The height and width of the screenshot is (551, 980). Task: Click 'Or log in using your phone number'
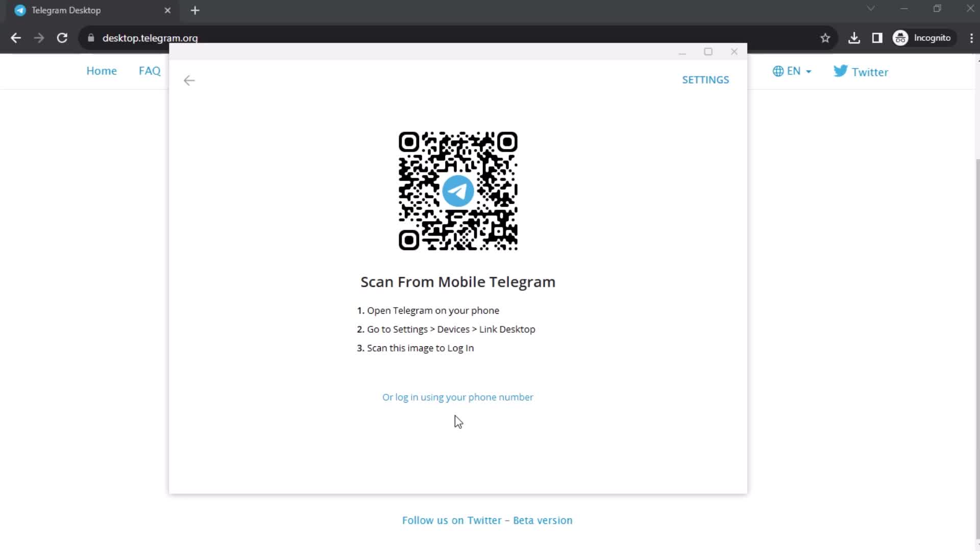tap(458, 397)
